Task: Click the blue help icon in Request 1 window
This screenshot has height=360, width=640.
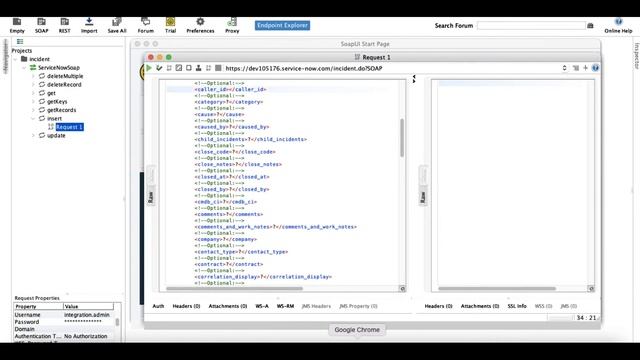Action: (595, 68)
